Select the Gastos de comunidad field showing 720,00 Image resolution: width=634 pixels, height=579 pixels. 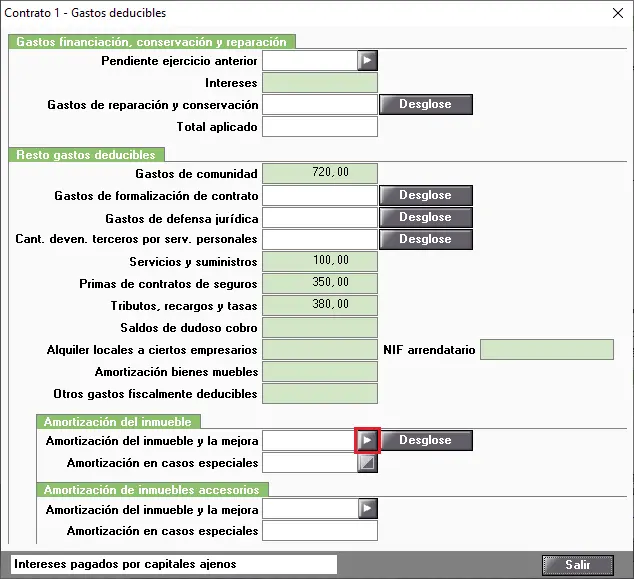320,173
